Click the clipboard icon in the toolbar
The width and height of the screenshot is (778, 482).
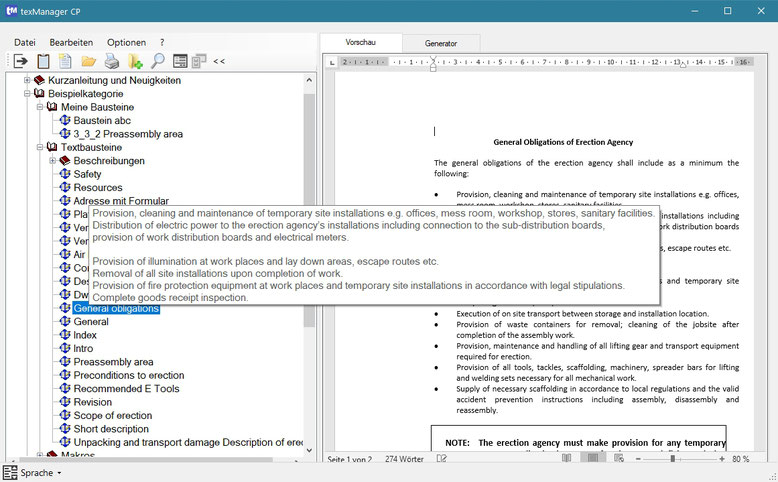(44, 61)
